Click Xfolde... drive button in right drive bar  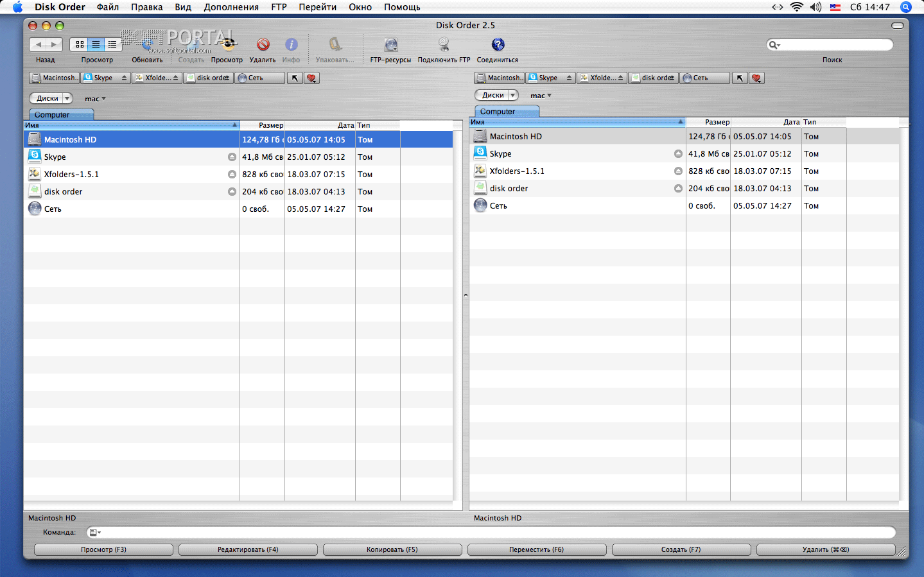click(602, 78)
